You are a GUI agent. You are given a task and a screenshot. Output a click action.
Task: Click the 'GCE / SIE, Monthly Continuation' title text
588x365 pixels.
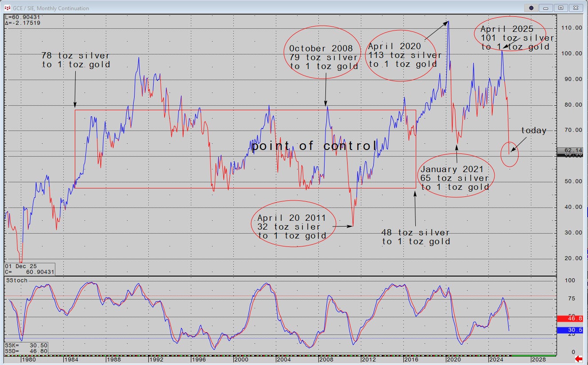pyautogui.click(x=51, y=8)
